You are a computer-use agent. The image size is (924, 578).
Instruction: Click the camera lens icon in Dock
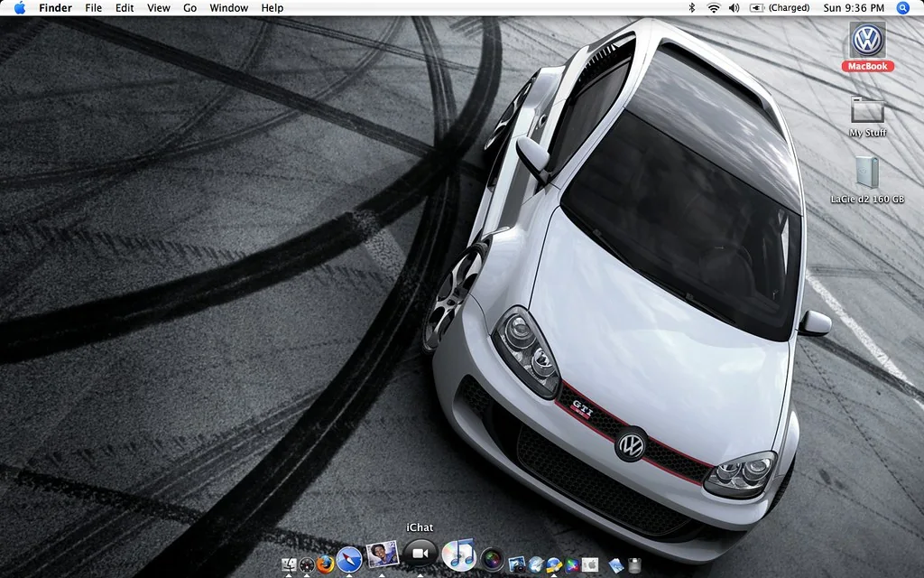click(492, 559)
